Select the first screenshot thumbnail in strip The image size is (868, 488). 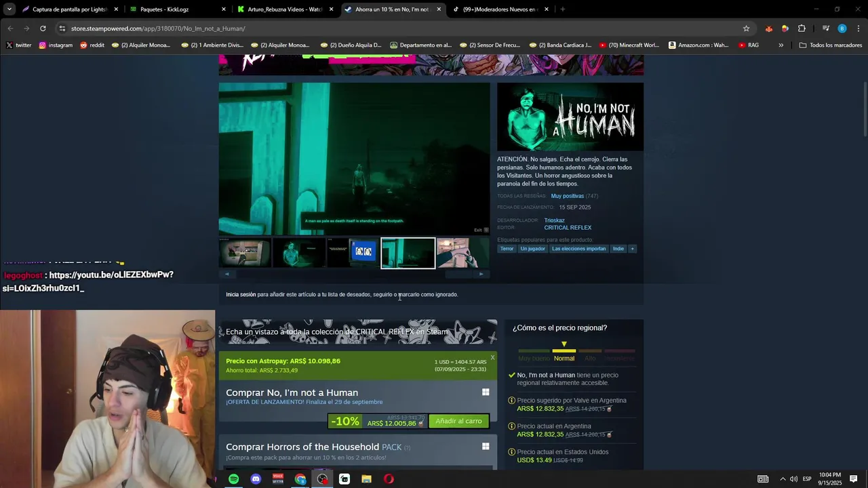click(x=245, y=253)
